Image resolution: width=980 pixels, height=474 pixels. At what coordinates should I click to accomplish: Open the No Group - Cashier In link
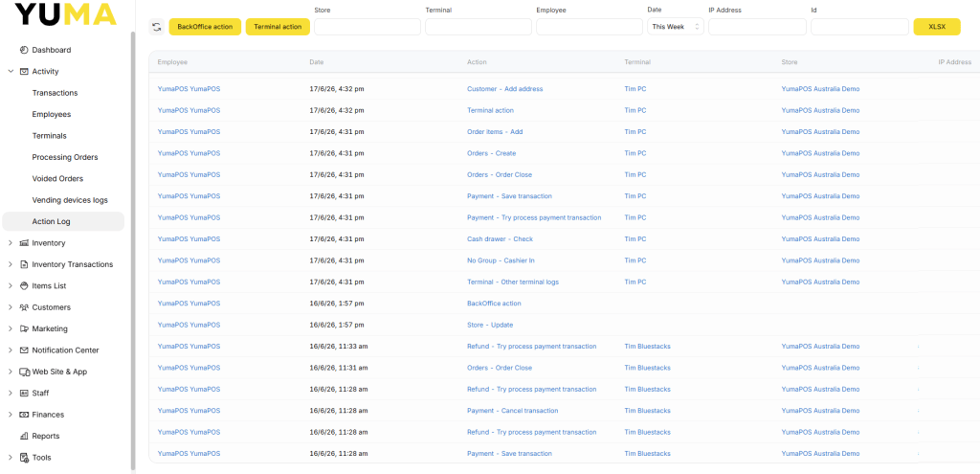click(x=501, y=260)
